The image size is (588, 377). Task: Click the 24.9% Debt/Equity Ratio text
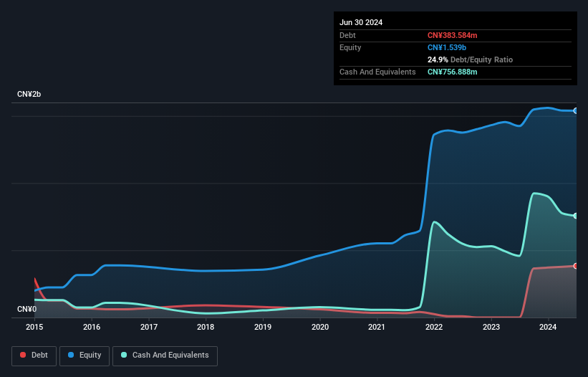(470, 59)
